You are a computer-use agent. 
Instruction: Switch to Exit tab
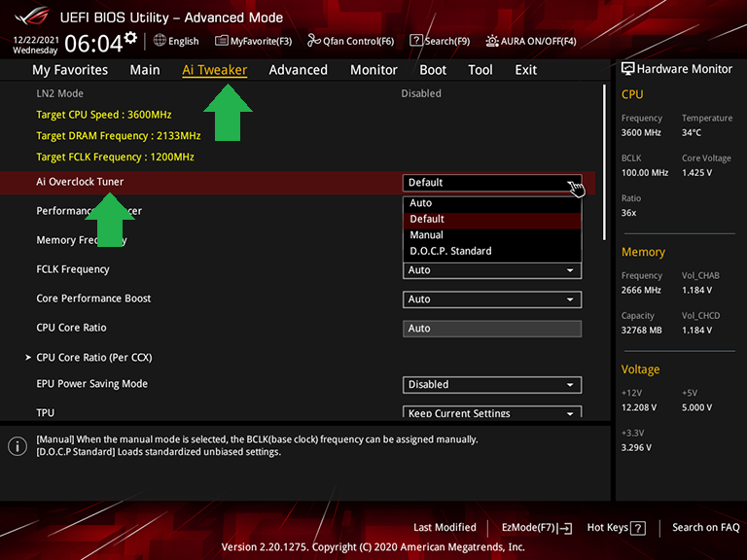coord(526,70)
